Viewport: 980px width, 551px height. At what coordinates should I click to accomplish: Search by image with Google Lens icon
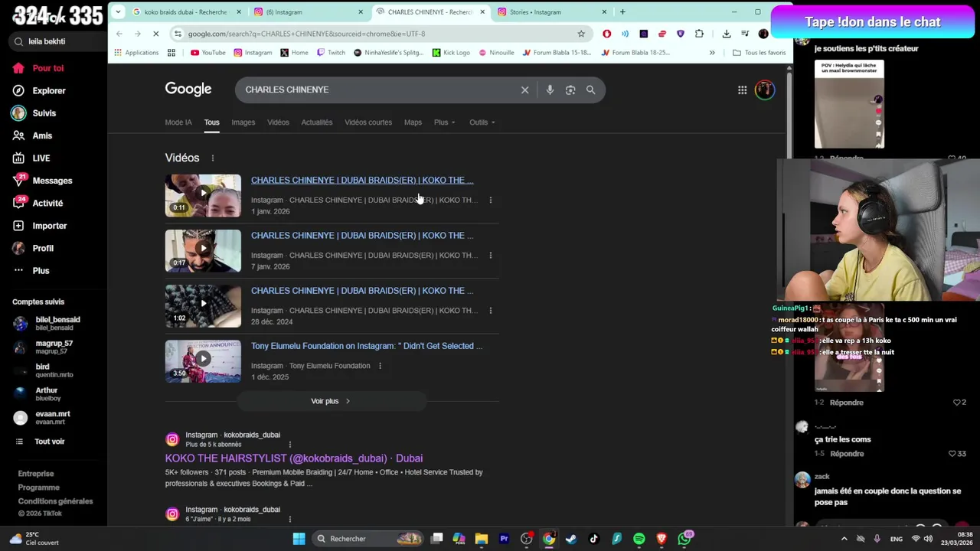tap(570, 90)
